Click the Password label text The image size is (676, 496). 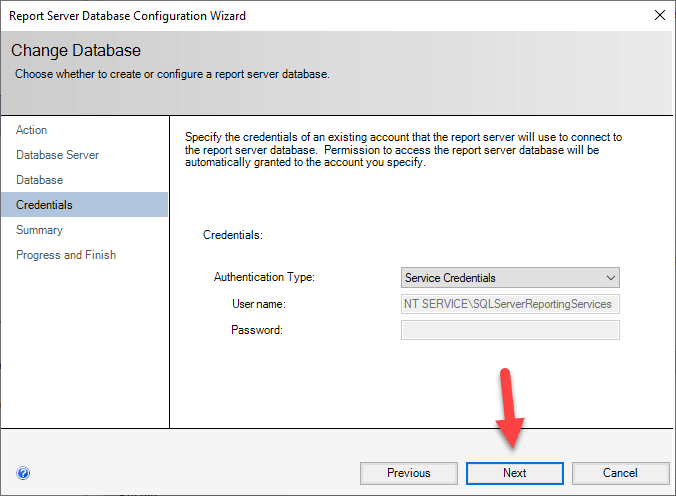tap(257, 330)
